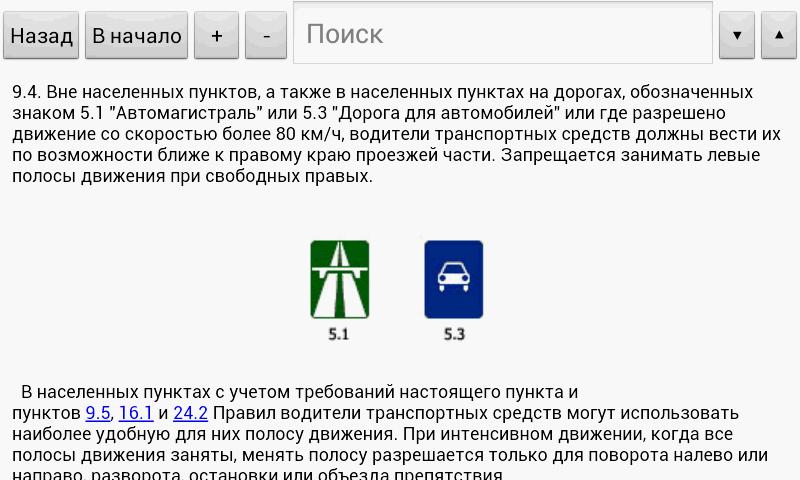Go to start with В начало

[x=136, y=35]
